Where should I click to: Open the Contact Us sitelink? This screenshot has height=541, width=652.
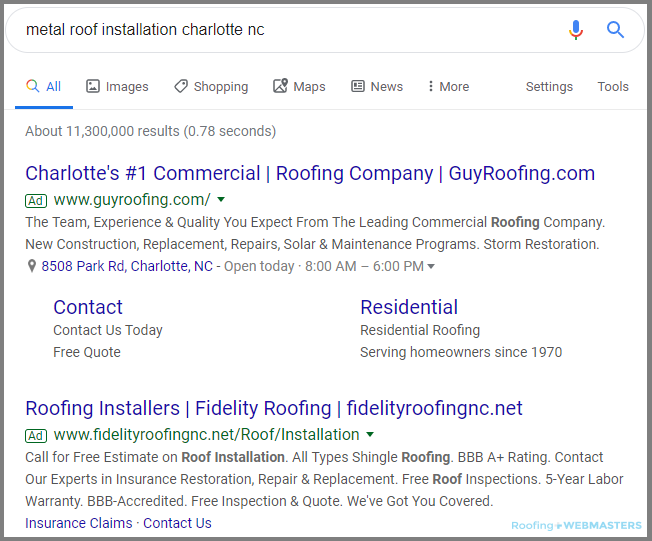pyautogui.click(x=177, y=523)
